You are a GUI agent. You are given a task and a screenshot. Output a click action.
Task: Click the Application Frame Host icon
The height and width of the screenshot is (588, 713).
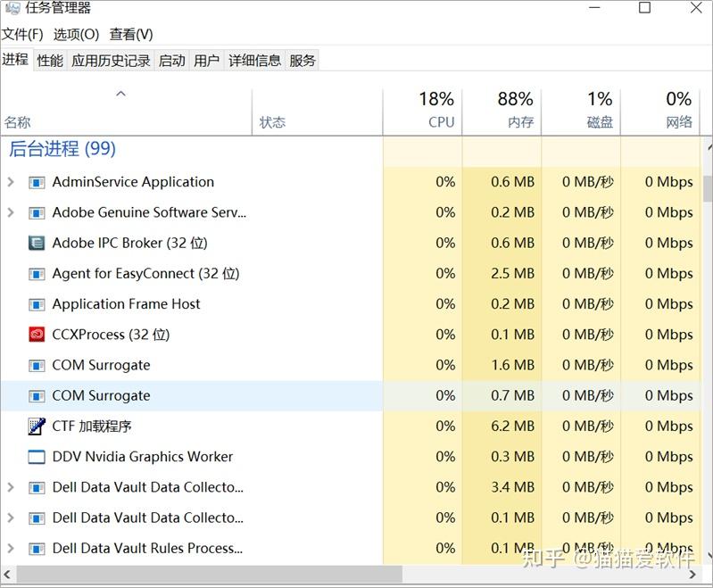[37, 304]
